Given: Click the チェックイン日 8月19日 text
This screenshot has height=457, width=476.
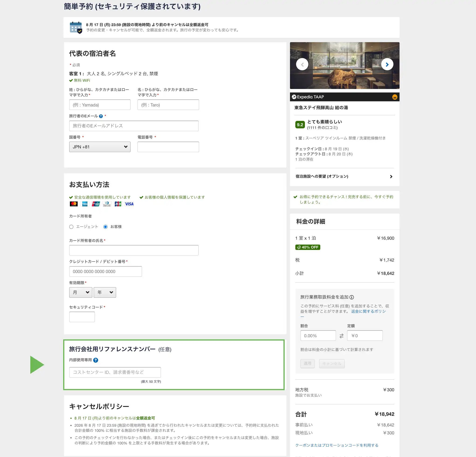Looking at the screenshot, I should coord(322,149).
